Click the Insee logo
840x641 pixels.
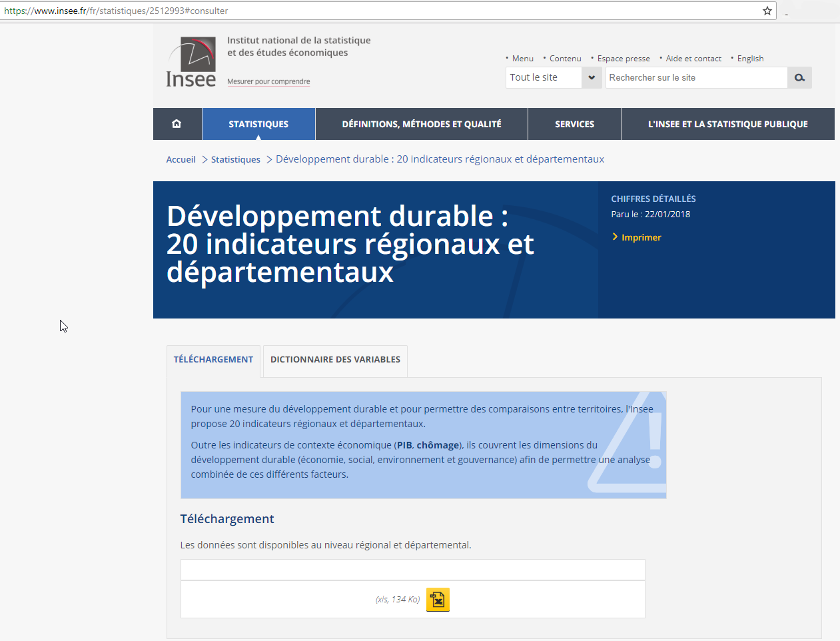pos(191,62)
